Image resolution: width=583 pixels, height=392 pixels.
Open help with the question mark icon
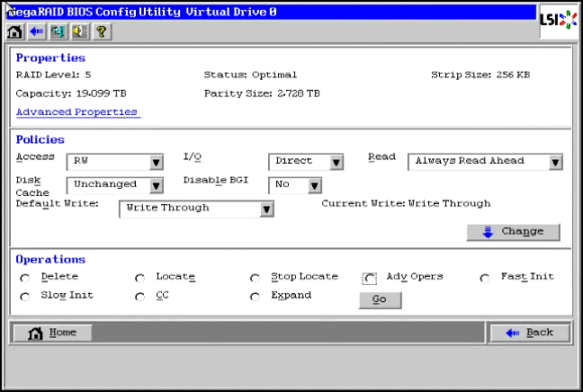click(x=101, y=31)
